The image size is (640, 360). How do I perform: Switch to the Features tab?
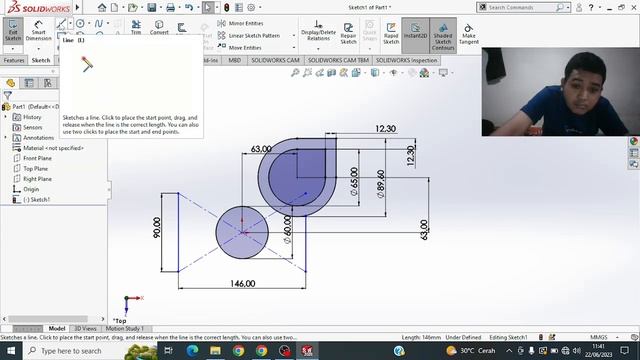coord(14,60)
